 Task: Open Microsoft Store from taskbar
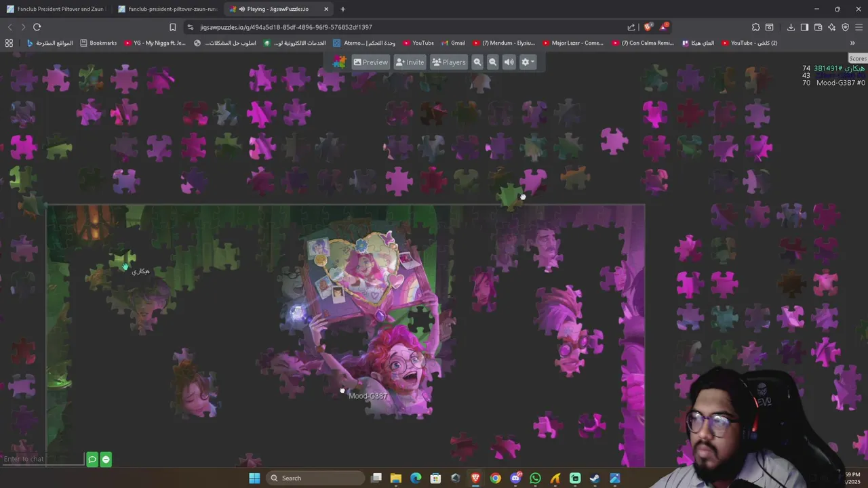(436, 478)
